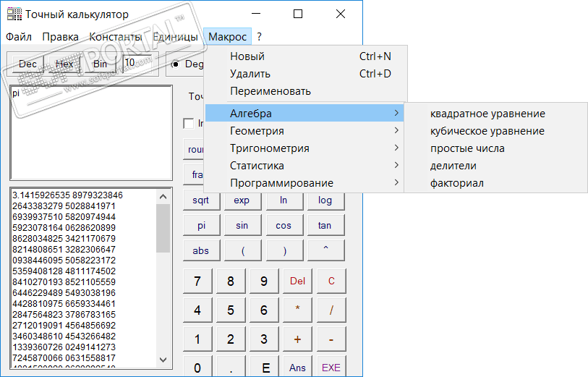Switch to Hex number base

64,64
